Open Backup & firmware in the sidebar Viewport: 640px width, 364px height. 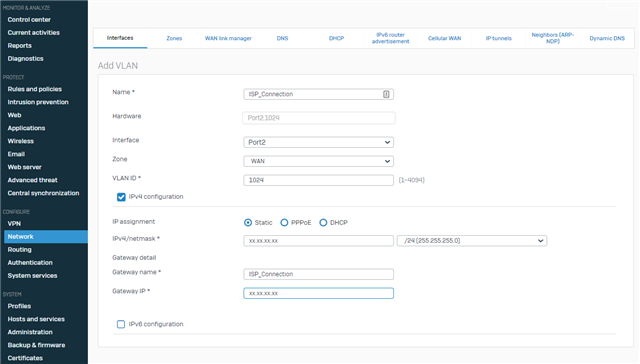coord(36,345)
